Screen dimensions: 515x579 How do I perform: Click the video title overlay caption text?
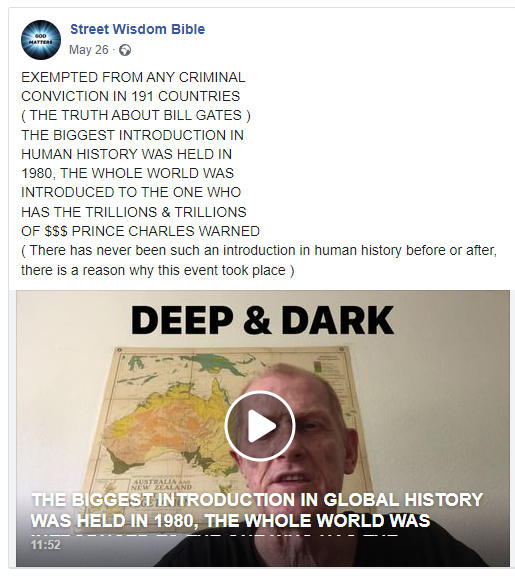tap(257, 510)
